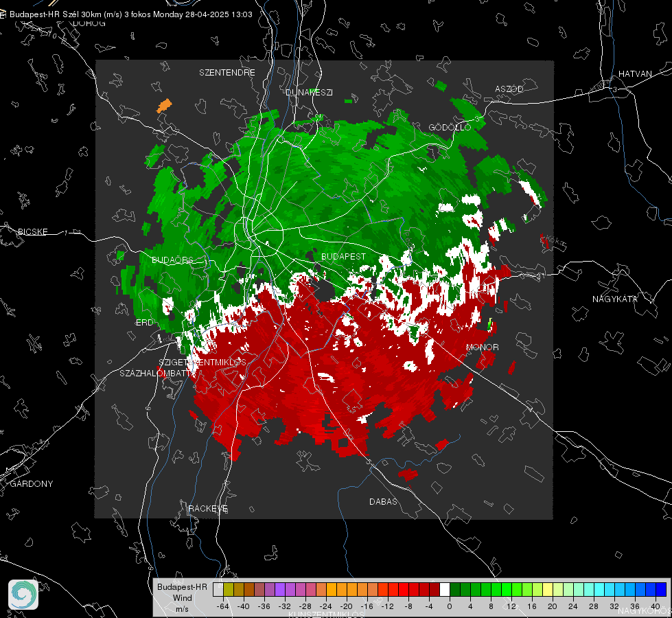This screenshot has height=618, width=672.
Task: Click the radar title text with date 28-04-2025
Action: [x=130, y=14]
